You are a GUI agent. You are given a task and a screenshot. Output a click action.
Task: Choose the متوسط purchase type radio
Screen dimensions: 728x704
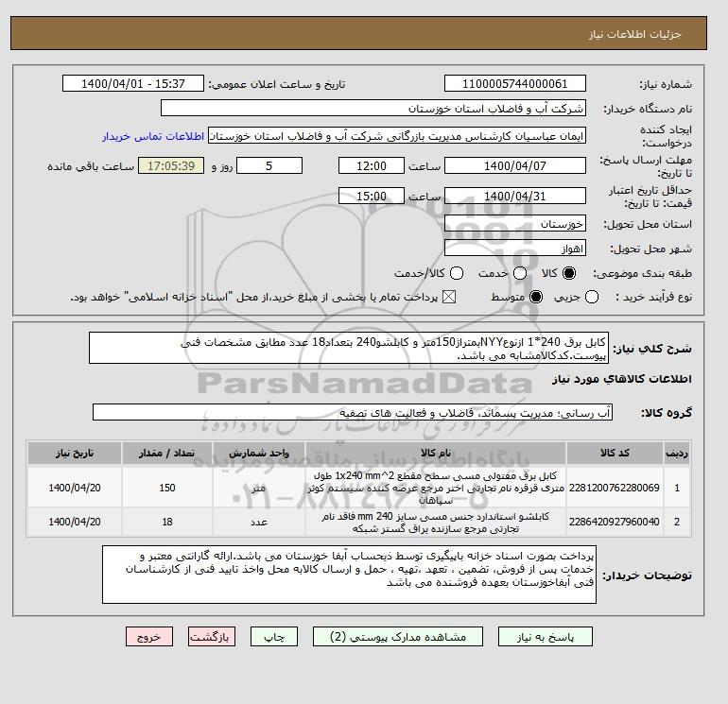pyautogui.click(x=536, y=297)
